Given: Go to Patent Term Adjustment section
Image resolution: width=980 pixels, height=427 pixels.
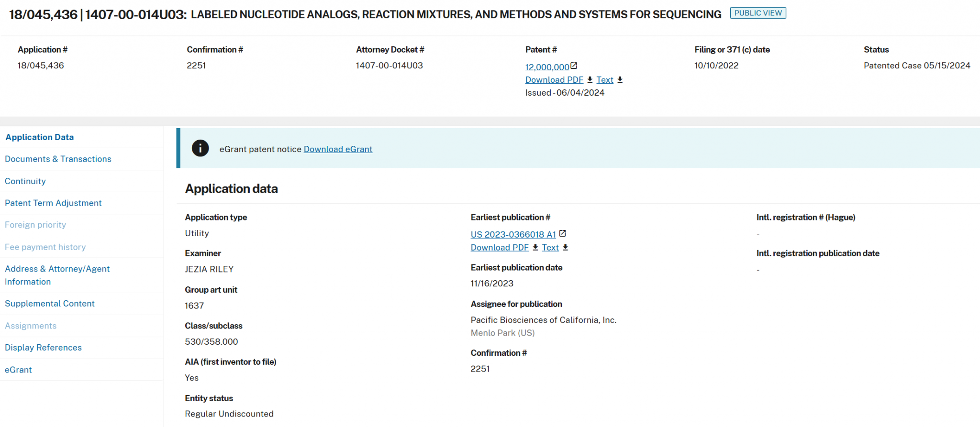Looking at the screenshot, I should tap(53, 203).
